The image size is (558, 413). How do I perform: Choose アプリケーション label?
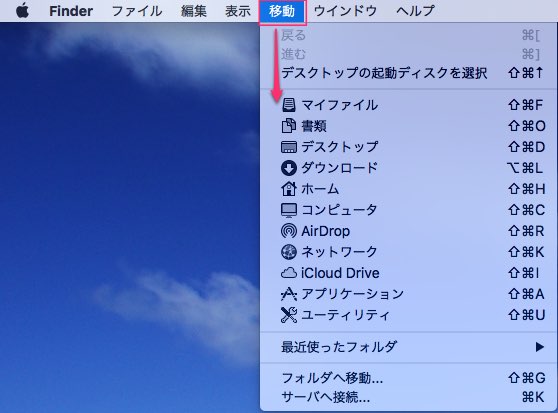click(x=353, y=294)
